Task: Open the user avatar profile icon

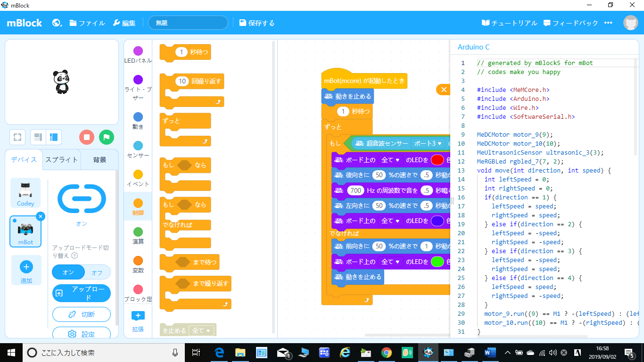Action: (x=630, y=23)
